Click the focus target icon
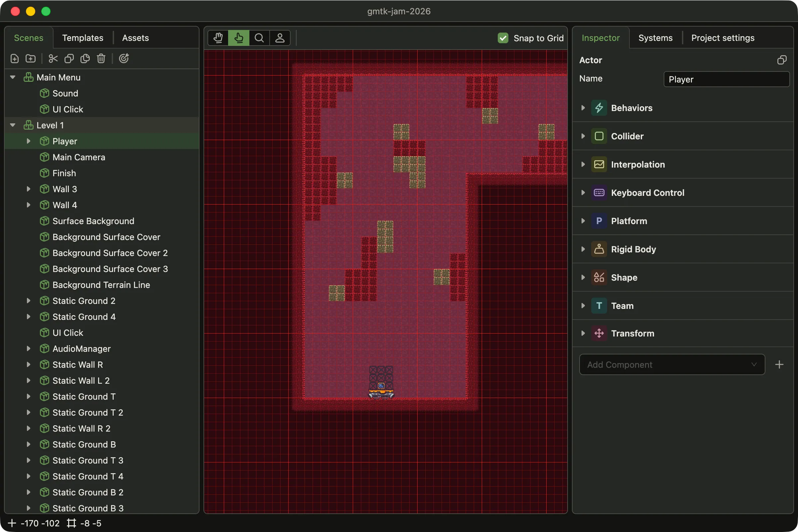 click(x=124, y=59)
